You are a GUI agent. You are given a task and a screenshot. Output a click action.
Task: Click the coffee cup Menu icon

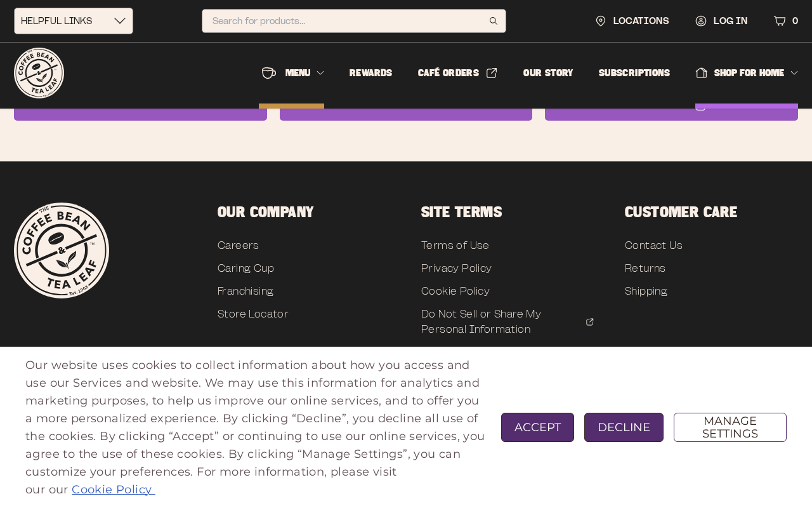click(269, 73)
